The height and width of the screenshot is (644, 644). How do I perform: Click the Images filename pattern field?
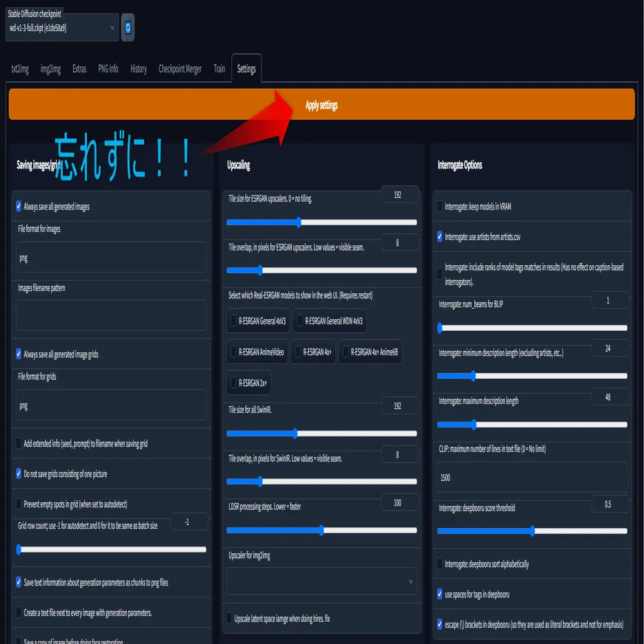coord(111,315)
